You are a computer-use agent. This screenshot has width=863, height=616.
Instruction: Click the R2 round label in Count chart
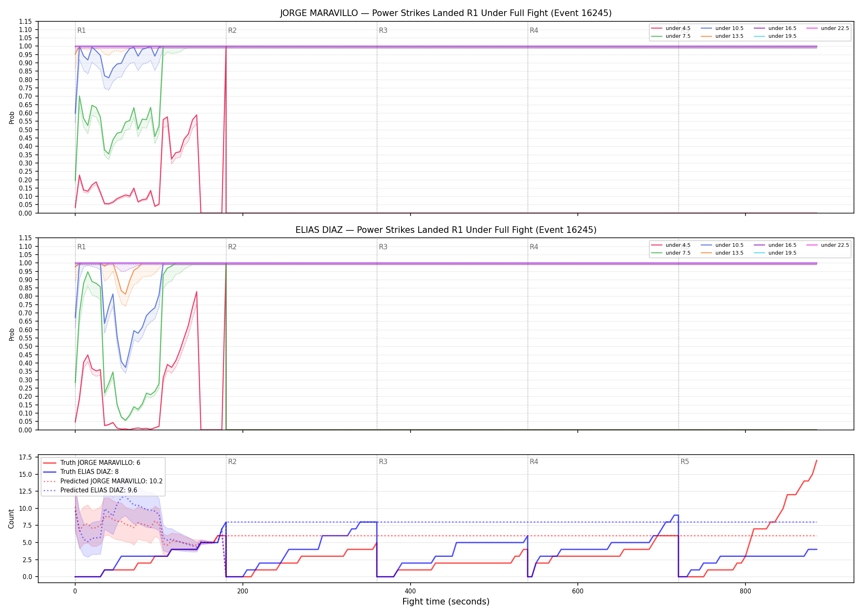pos(232,462)
